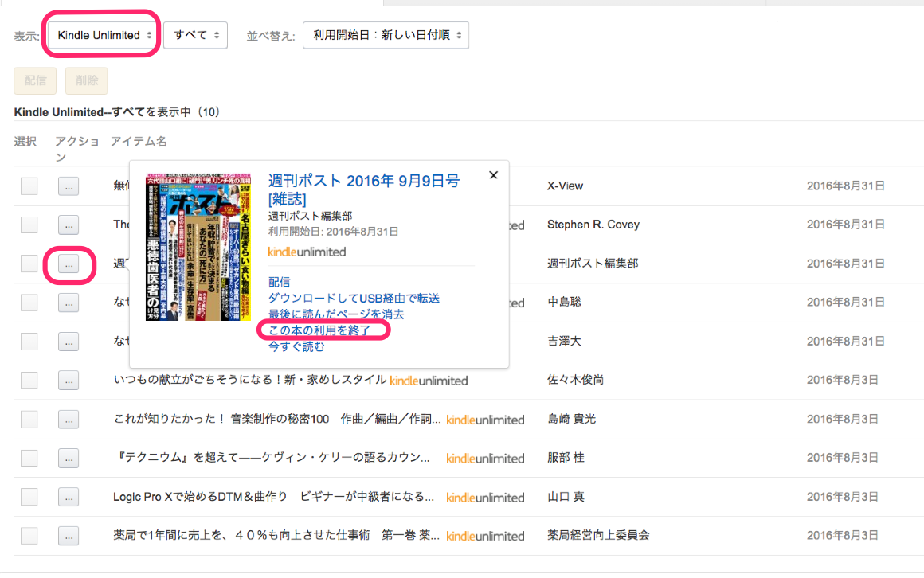Click title Logic Pro Xで始めるDTM＆曲作り
This screenshot has height=578, width=924.
[x=274, y=497]
